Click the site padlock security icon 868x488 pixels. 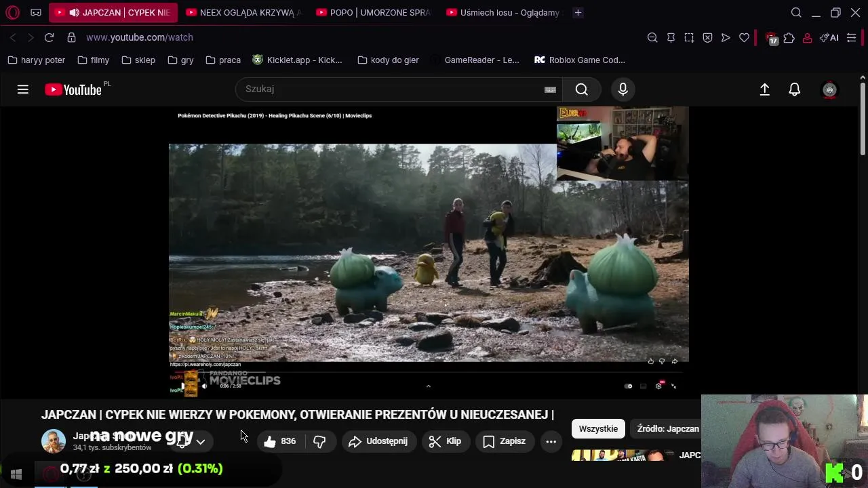click(x=71, y=37)
